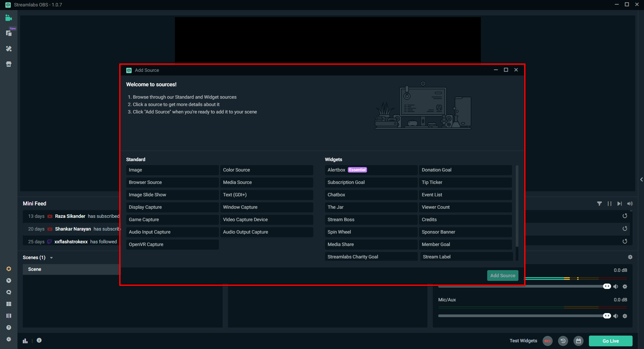This screenshot has width=644, height=349.
Task: Click the info circle icon in status bar
Action: tap(39, 340)
